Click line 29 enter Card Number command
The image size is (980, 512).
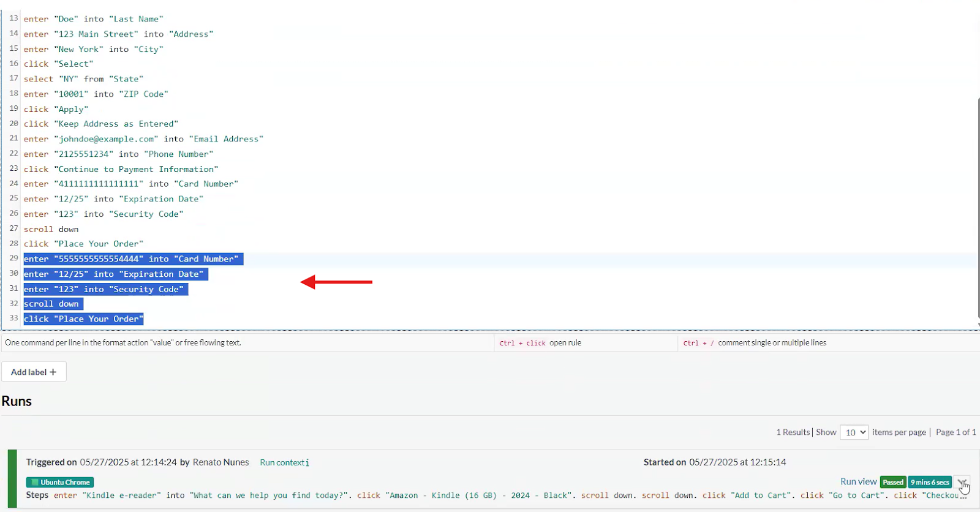[x=131, y=259]
